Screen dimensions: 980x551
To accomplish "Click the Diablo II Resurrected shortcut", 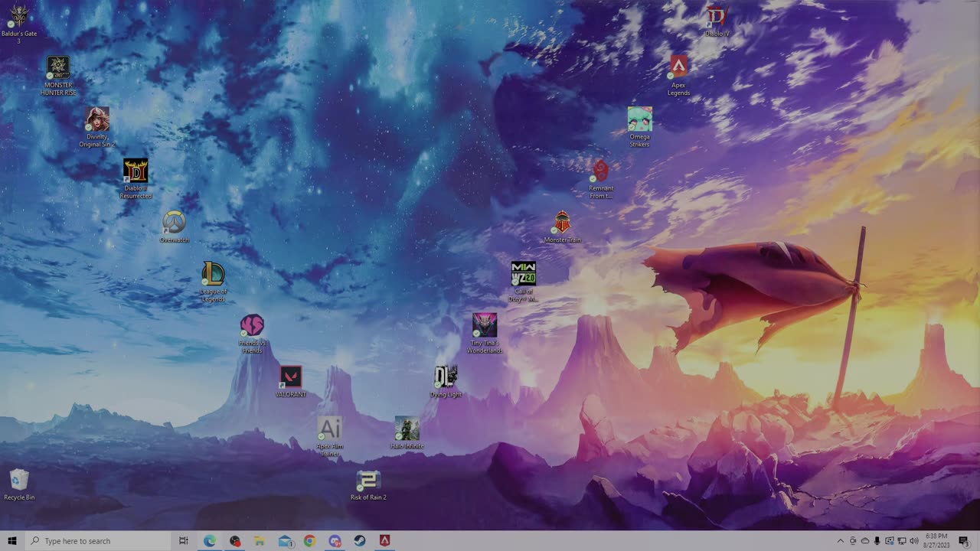I will click(136, 179).
